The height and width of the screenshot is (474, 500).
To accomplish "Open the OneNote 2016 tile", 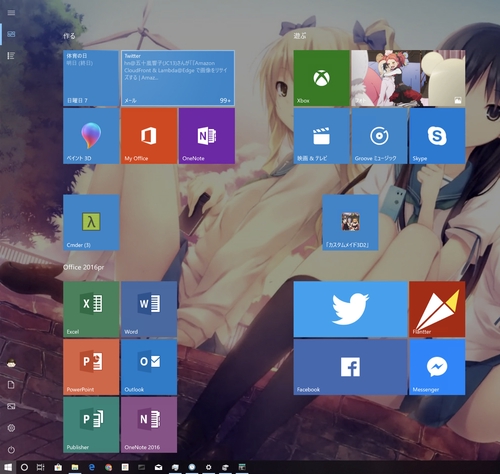I will coord(149,425).
